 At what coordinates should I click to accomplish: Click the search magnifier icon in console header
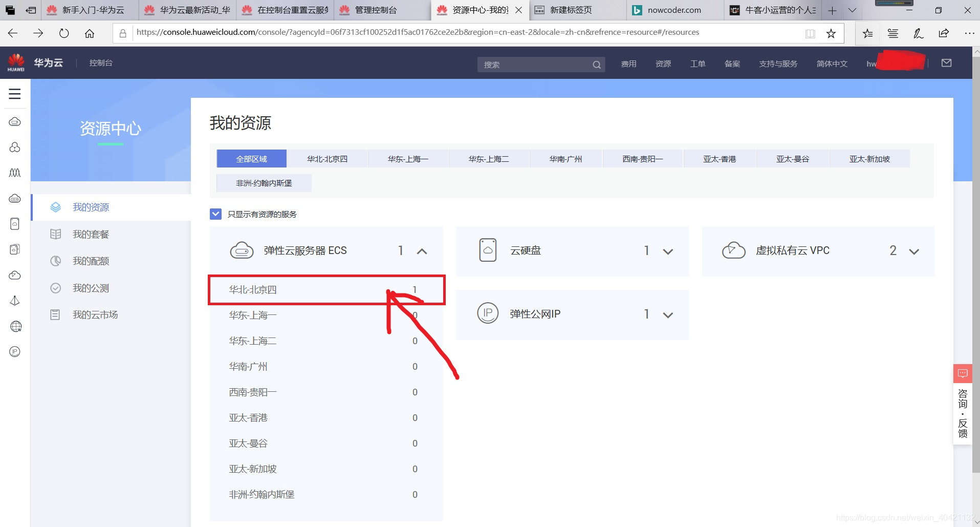(x=597, y=65)
